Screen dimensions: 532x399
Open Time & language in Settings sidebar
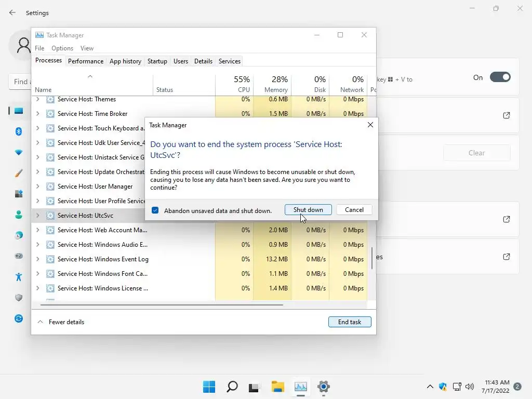pyautogui.click(x=19, y=235)
